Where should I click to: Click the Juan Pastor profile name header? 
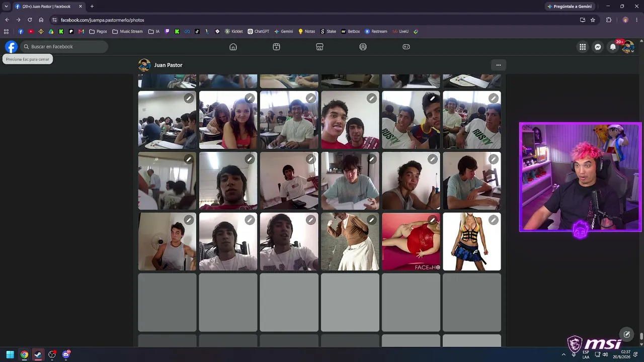(x=168, y=65)
